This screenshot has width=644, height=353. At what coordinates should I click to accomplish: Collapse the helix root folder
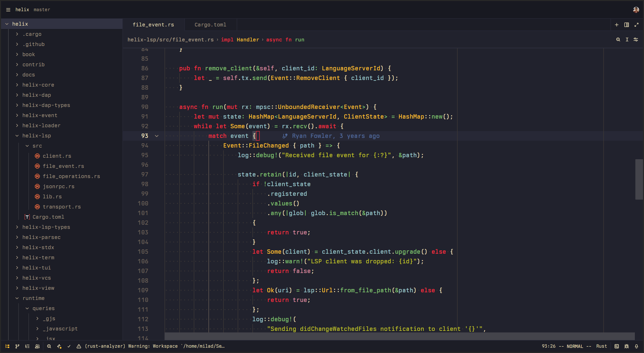[x=7, y=24]
